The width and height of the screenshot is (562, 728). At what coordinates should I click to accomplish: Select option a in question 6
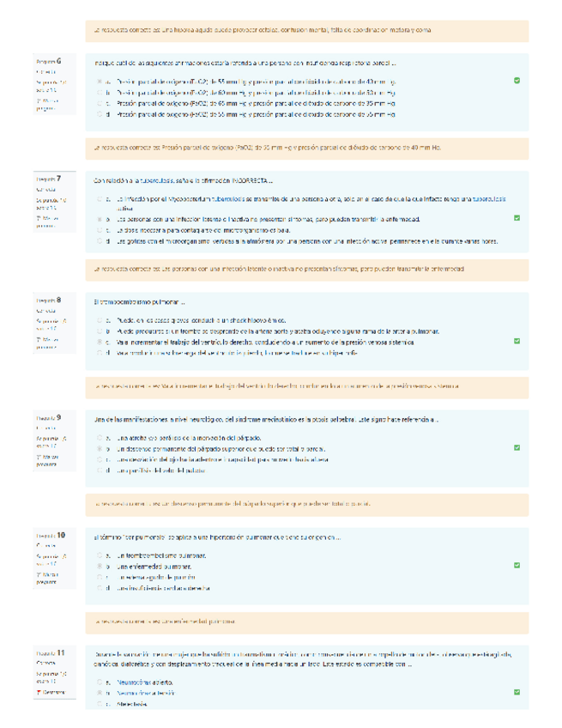pyautogui.click(x=100, y=82)
